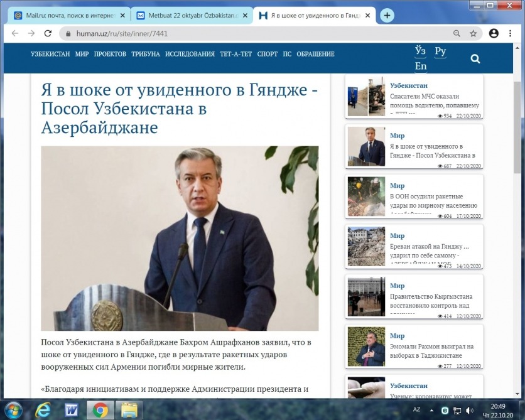Switch site language to En

tap(420, 66)
